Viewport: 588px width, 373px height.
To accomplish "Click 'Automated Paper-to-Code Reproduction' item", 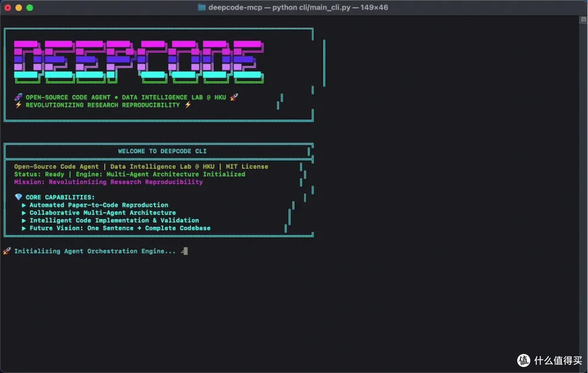I will click(99, 205).
